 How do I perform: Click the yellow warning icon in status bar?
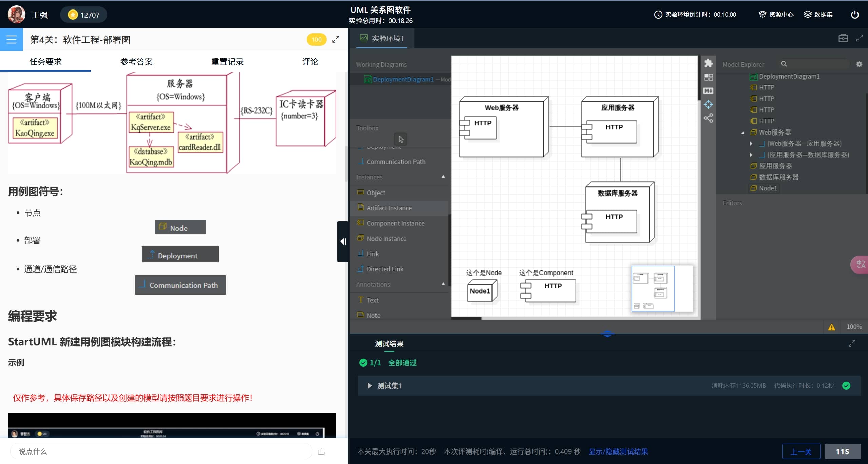pyautogui.click(x=831, y=327)
